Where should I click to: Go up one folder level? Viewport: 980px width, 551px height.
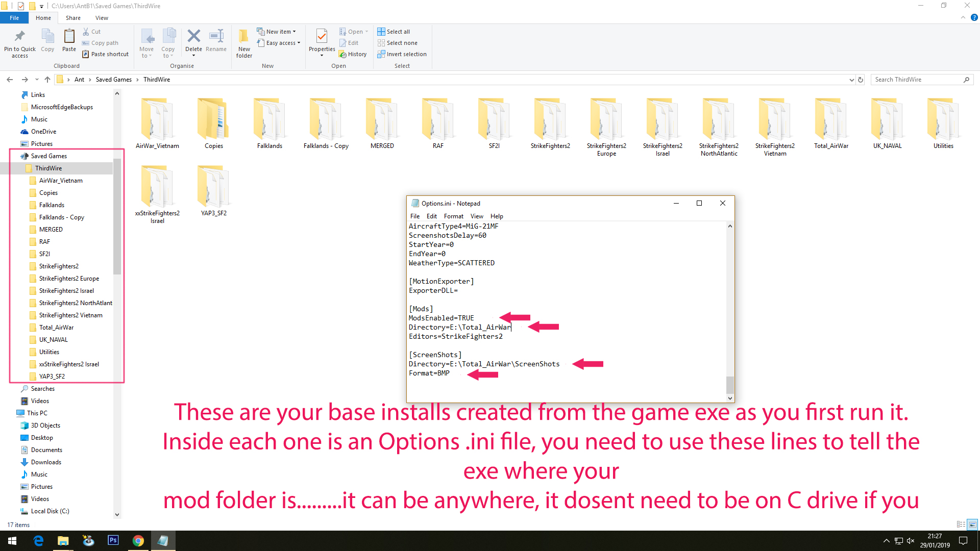pyautogui.click(x=47, y=80)
